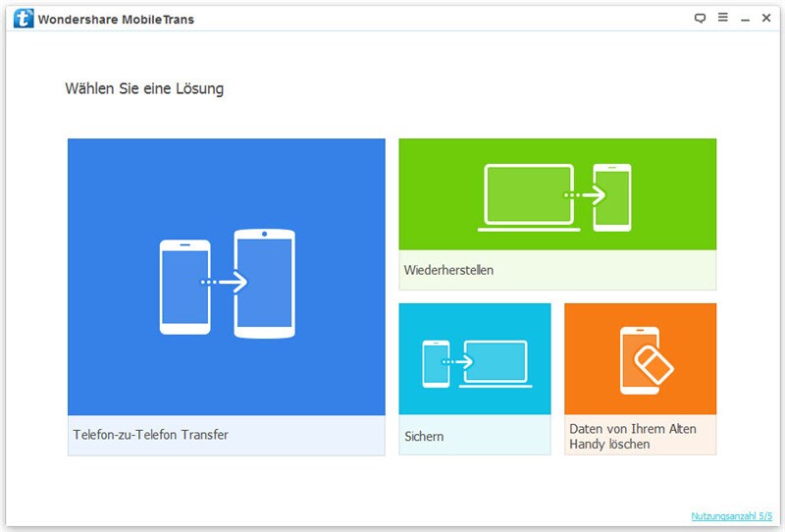Viewport: 785px width, 532px height.
Task: Close the MobileTrans window
Action: pos(766,18)
